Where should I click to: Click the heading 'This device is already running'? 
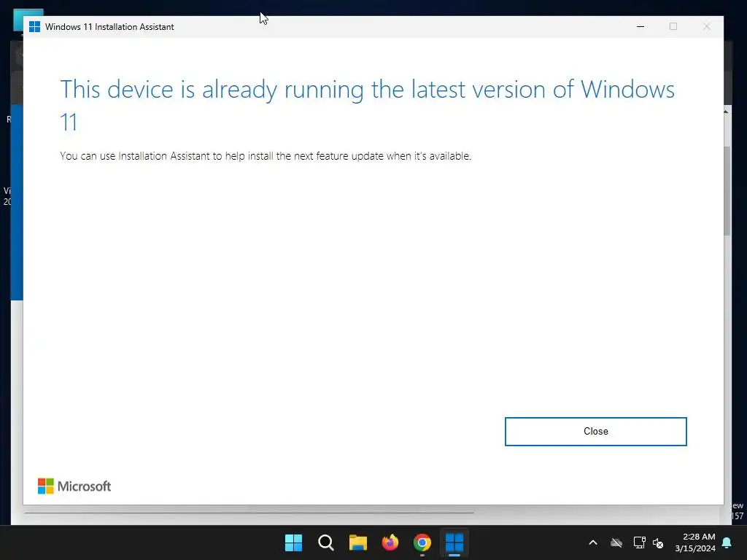click(x=216, y=89)
